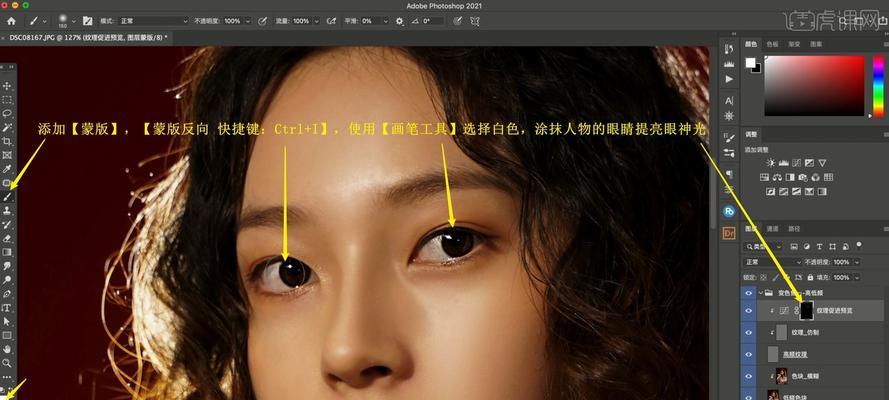Open the brush settings panel toggle icon
Viewport: 889px width, 400px height.
pos(87,21)
